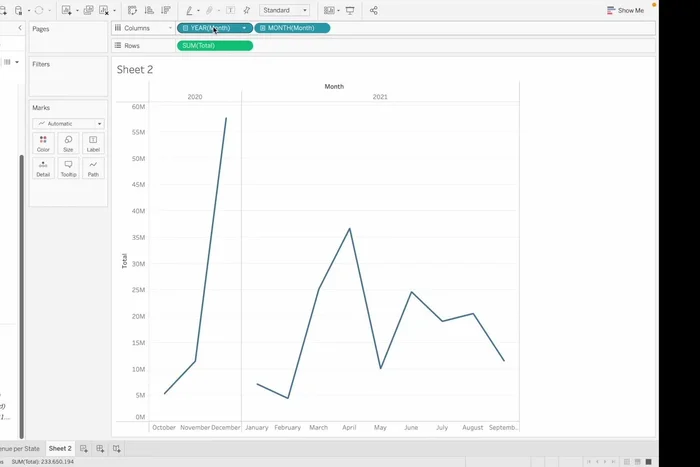Viewport: 700px width, 467px height.
Task: Click the Sort ascending icon
Action: click(149, 10)
